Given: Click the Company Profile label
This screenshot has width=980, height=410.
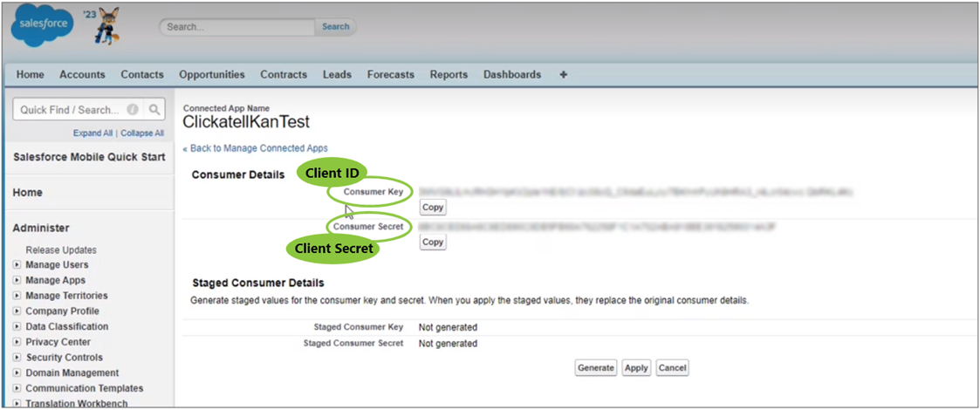Looking at the screenshot, I should (63, 311).
